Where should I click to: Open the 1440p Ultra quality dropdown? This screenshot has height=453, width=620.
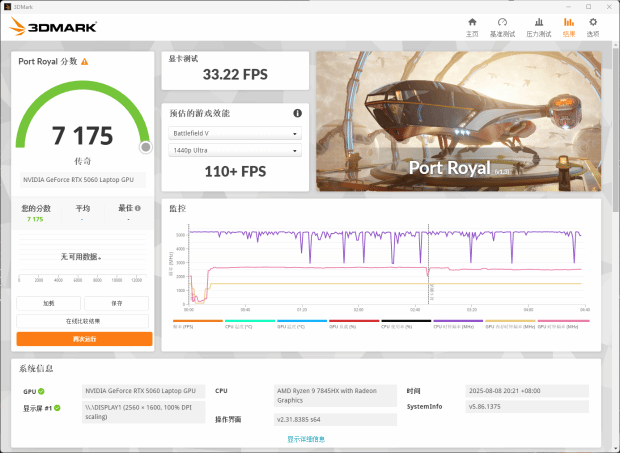235,150
